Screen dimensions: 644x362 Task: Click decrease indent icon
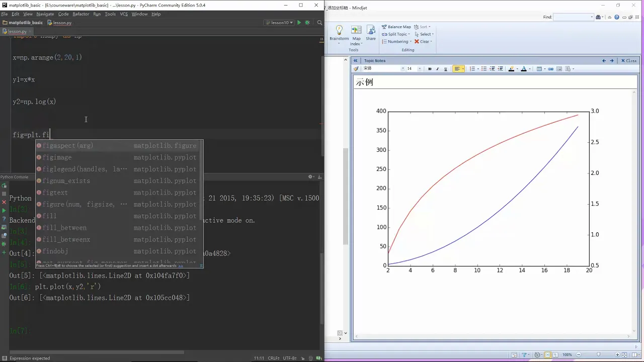point(493,69)
